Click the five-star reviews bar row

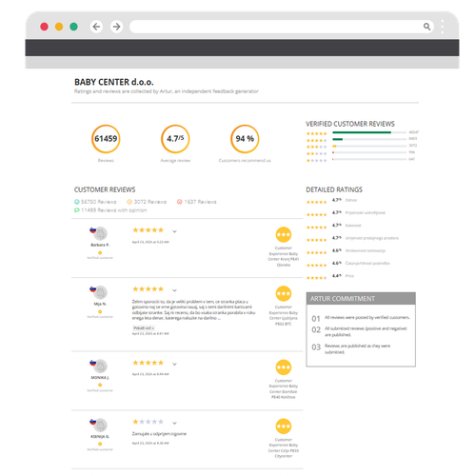[x=362, y=132]
